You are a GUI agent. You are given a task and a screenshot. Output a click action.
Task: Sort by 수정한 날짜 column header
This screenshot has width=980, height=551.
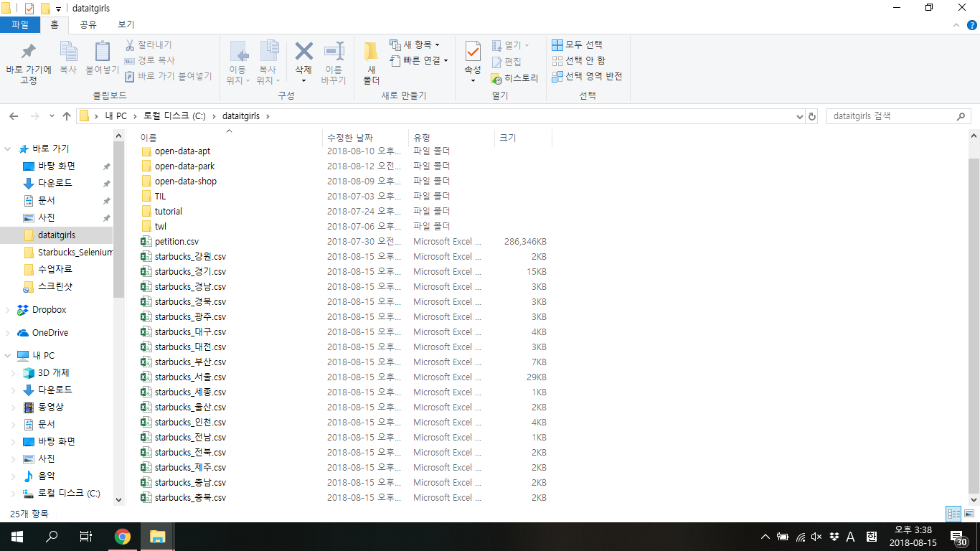click(x=366, y=137)
